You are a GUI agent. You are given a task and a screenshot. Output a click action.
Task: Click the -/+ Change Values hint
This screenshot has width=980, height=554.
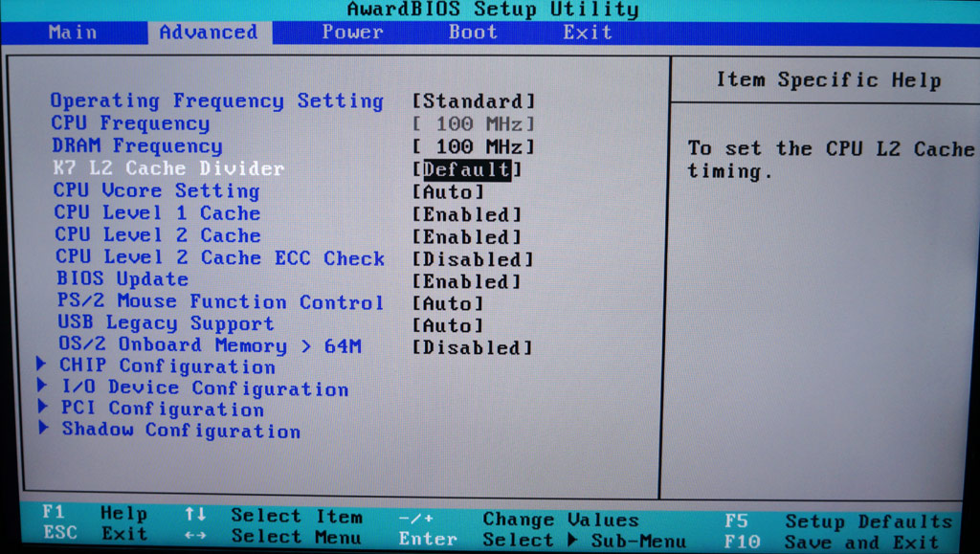tap(518, 519)
